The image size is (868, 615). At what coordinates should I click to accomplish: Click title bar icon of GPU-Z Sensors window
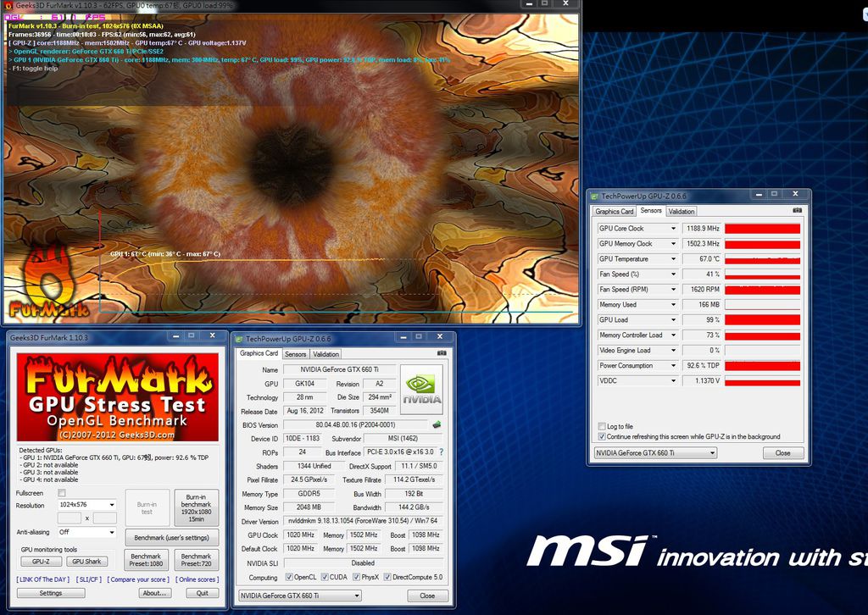[x=594, y=196]
